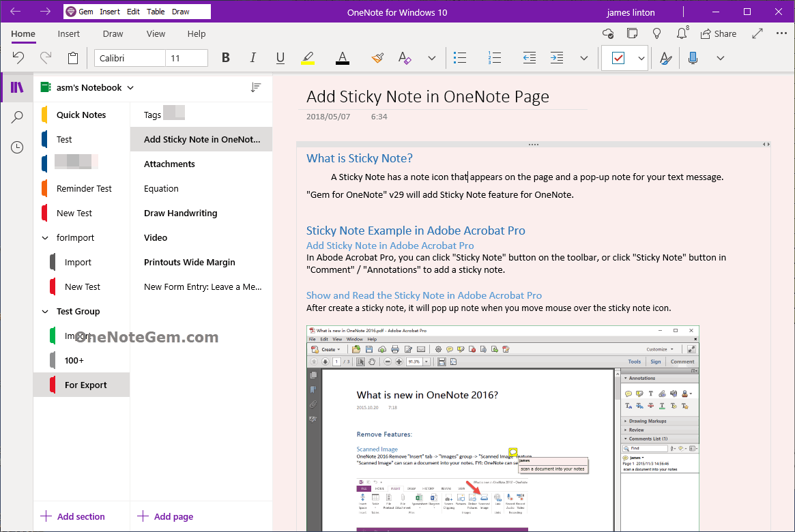This screenshot has width=795, height=532.
Task: Open the Table menu in title bar
Action: (x=156, y=12)
